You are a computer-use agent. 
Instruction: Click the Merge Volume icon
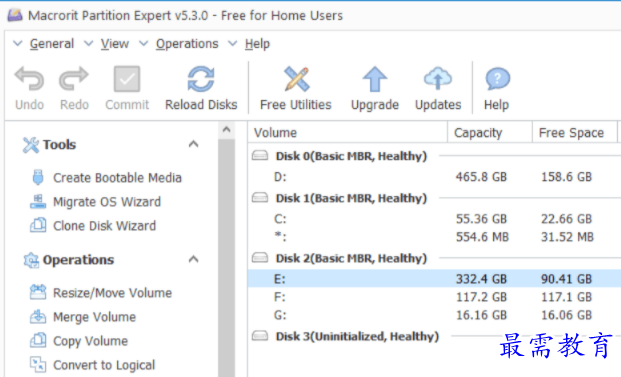pos(38,316)
